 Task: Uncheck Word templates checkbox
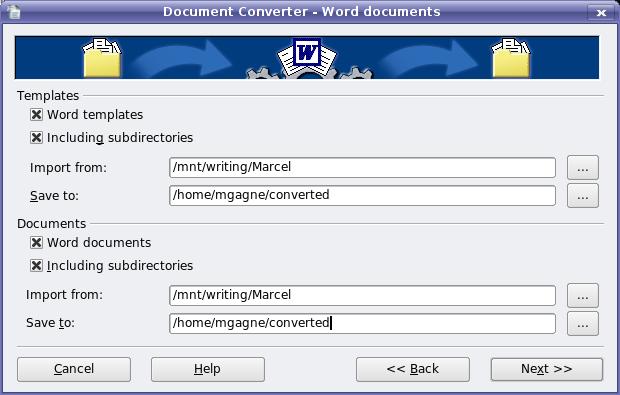(36, 115)
